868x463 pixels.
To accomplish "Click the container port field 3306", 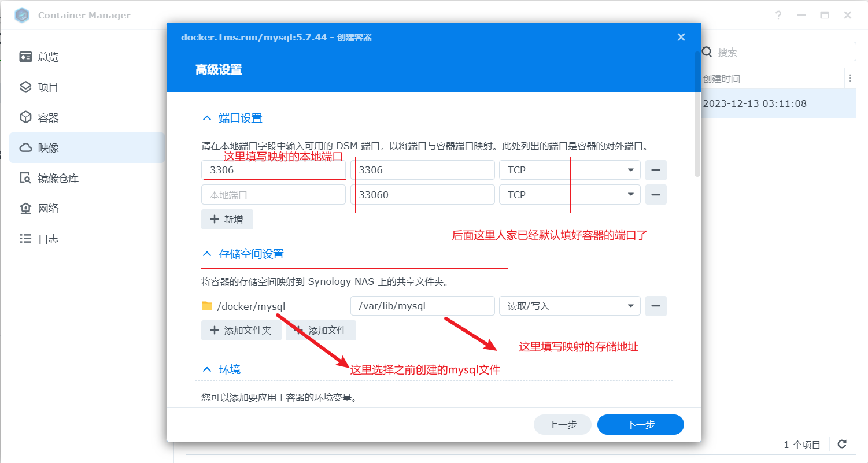I will (x=423, y=170).
